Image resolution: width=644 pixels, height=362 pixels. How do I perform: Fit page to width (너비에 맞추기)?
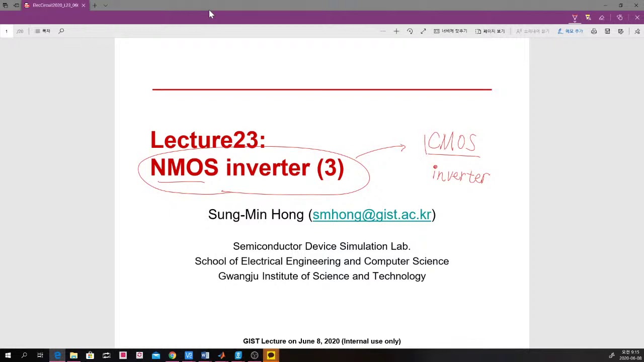(x=450, y=31)
